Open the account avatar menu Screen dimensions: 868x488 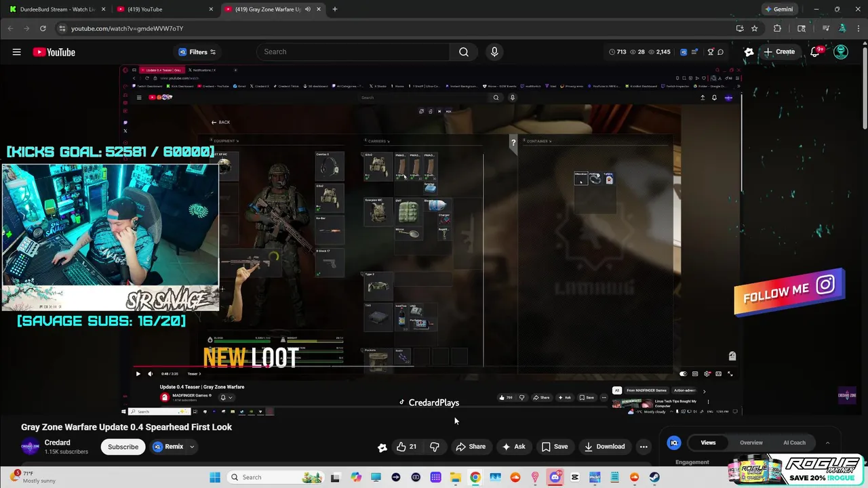coord(841,52)
